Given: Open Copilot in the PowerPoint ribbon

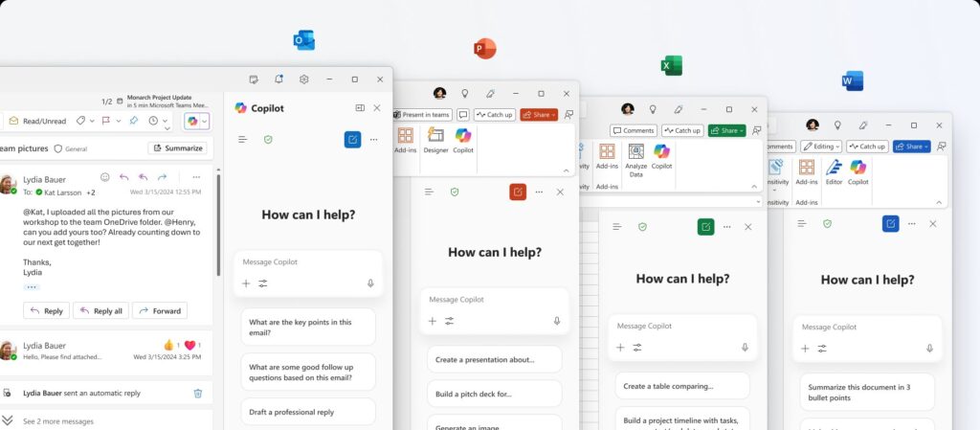Looking at the screenshot, I should pos(463,141).
